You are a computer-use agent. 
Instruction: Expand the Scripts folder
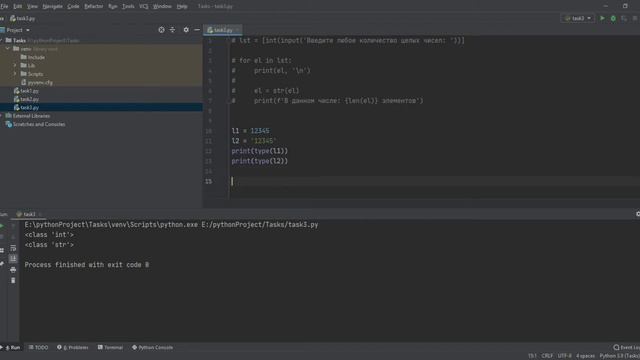[x=15, y=74]
